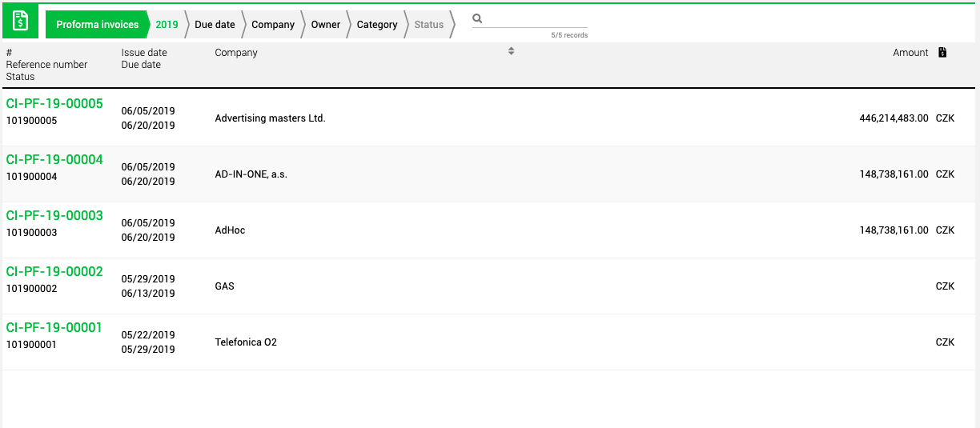The height and width of the screenshot is (428, 980).
Task: Open the Status filter
Action: point(429,25)
